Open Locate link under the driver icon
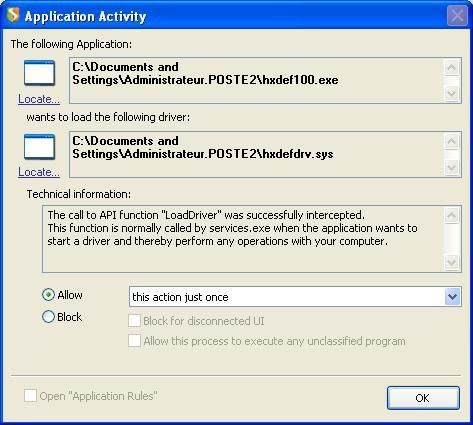 [39, 172]
